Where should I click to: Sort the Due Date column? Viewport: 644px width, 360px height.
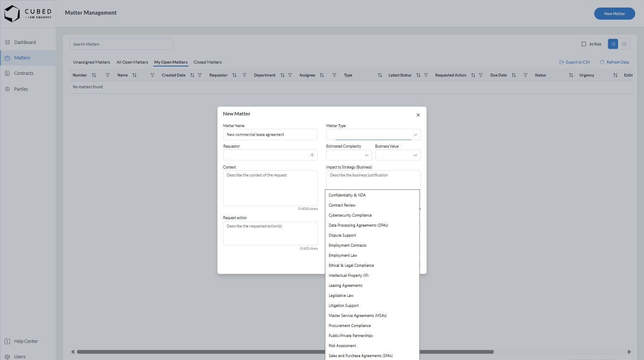click(514, 75)
